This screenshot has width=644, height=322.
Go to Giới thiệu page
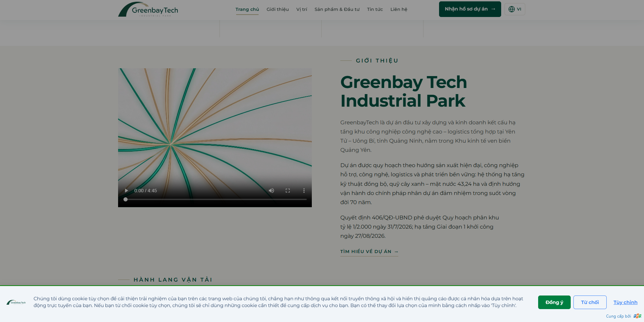[x=278, y=9]
